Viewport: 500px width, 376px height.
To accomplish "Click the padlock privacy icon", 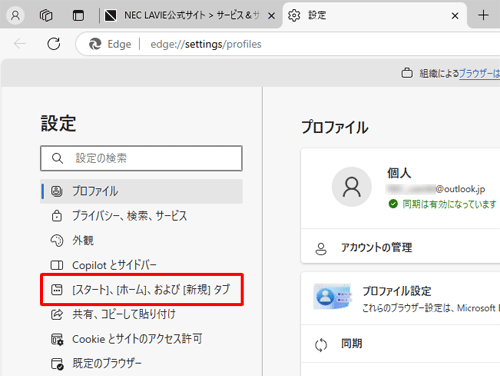I will tap(57, 216).
